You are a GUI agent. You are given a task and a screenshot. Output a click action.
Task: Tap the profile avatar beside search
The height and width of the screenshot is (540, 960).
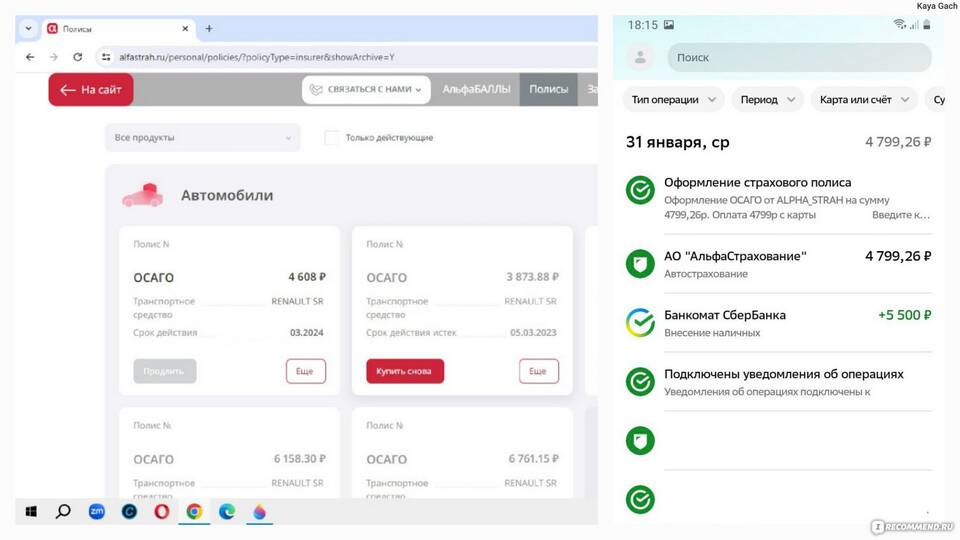click(x=640, y=57)
